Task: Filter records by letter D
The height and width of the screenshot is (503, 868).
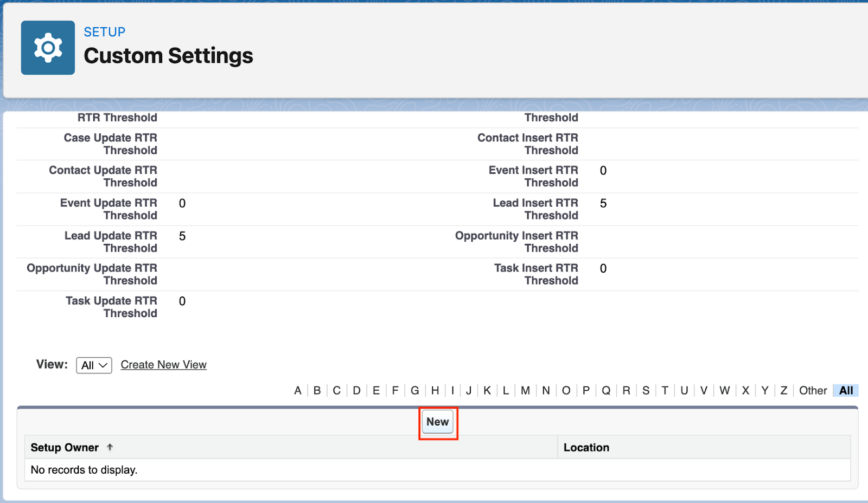Action: tap(356, 390)
